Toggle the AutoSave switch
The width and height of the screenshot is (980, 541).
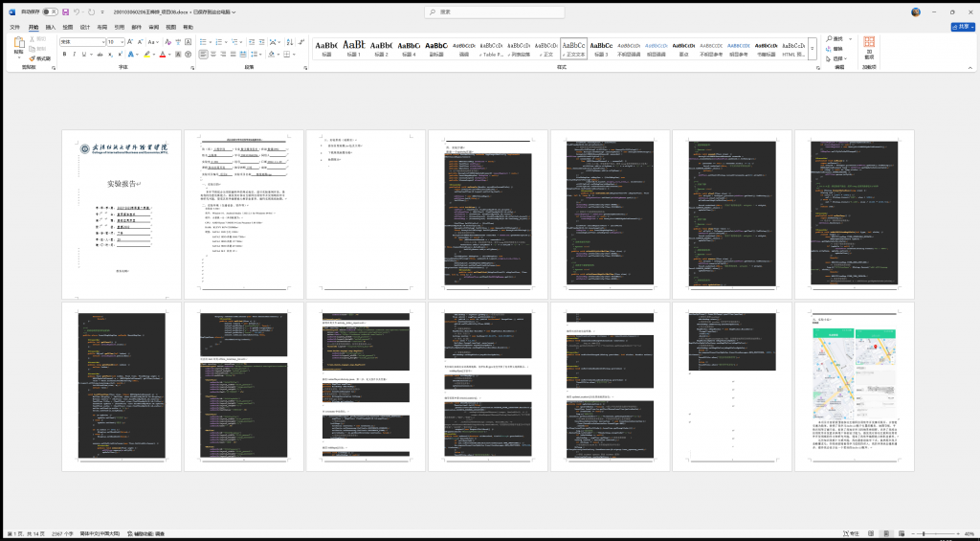(x=48, y=12)
